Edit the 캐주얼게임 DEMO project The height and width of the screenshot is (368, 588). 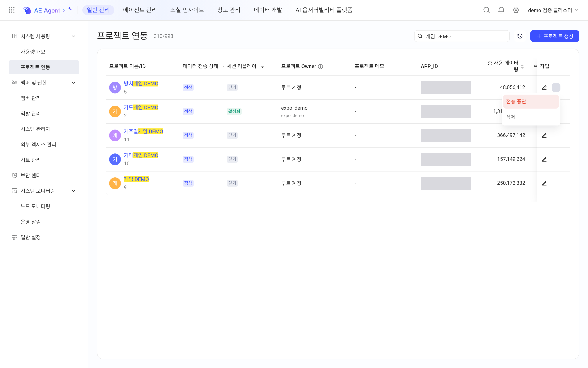coord(544,135)
